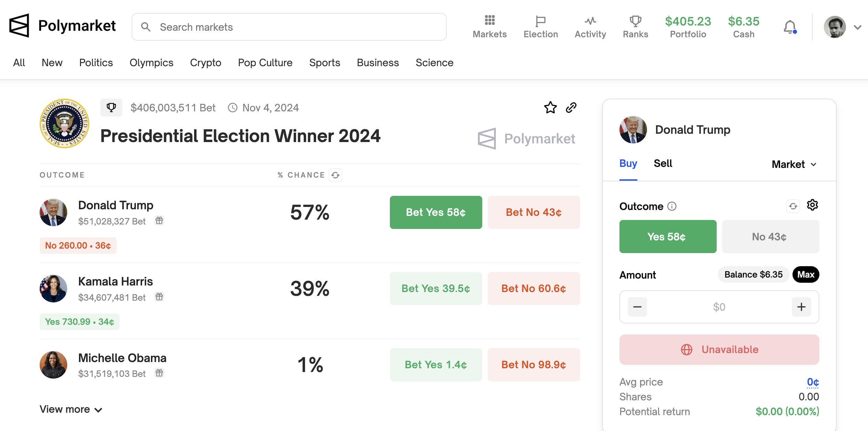This screenshot has width=868, height=431.
Task: Open the Markets grid icon
Action: 489,20
